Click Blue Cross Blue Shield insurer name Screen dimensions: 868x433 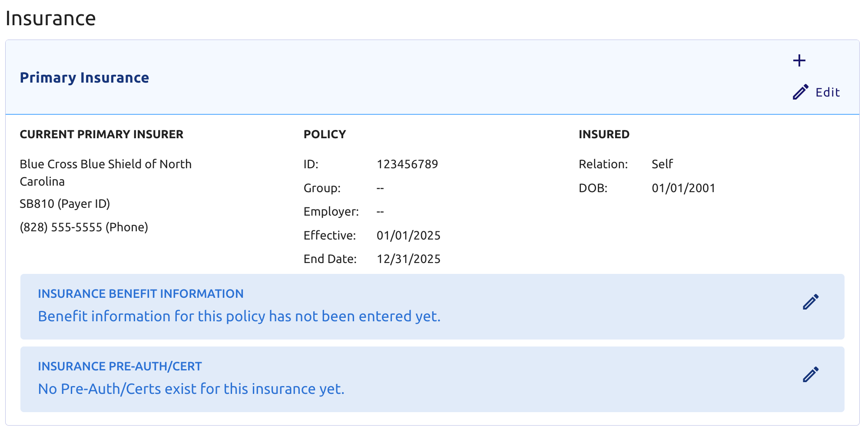coord(106,173)
